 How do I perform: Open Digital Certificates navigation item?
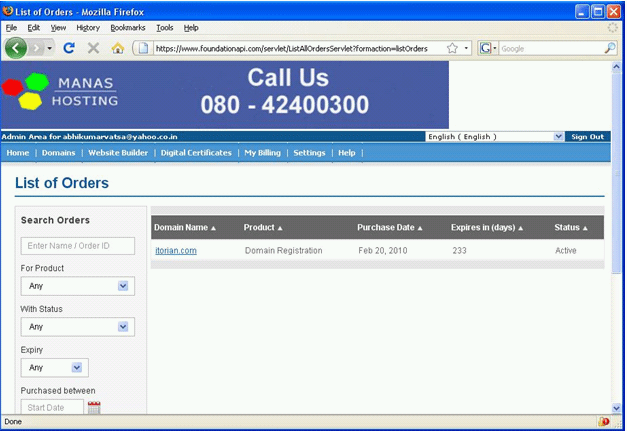click(196, 153)
